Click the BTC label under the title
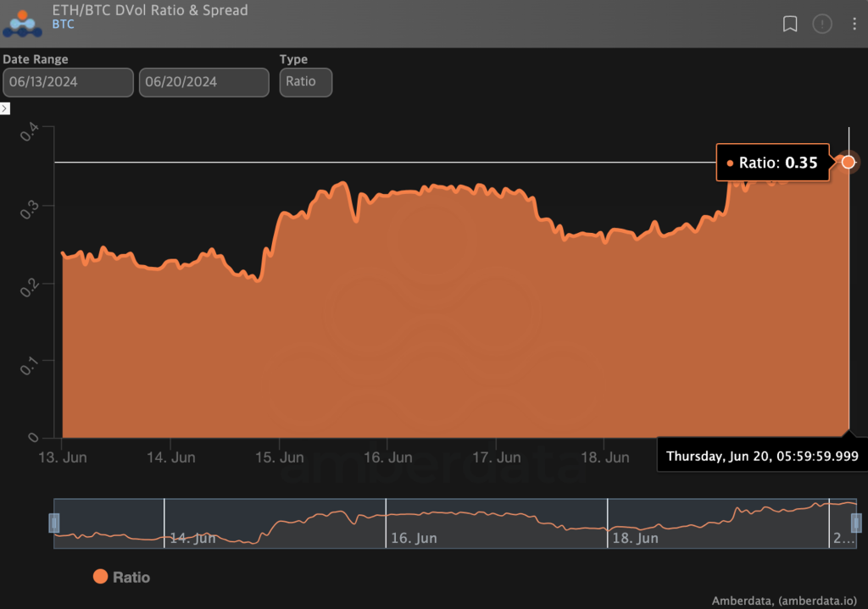The width and height of the screenshot is (868, 609). tap(63, 25)
